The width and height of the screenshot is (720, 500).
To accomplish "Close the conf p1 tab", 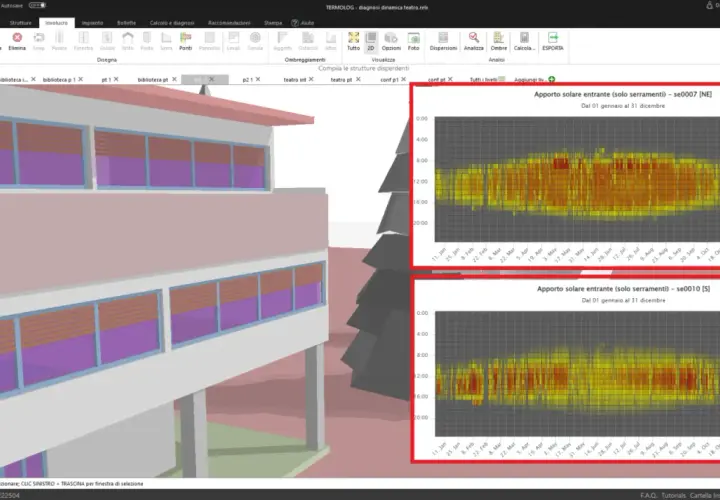I will coord(404,79).
